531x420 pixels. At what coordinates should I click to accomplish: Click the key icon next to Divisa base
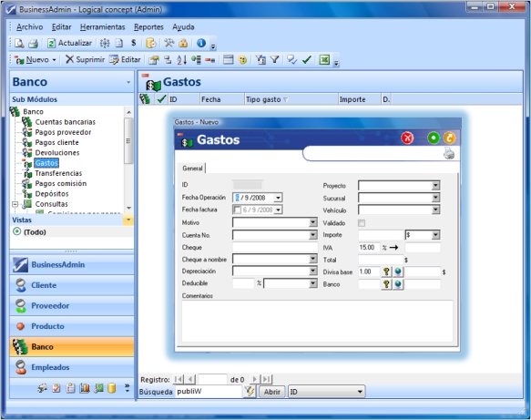386,271
